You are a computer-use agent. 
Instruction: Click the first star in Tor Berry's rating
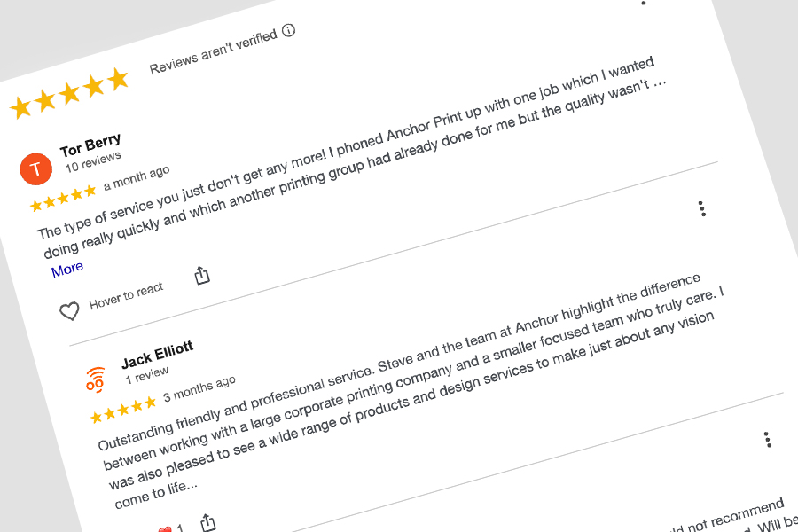[36, 204]
